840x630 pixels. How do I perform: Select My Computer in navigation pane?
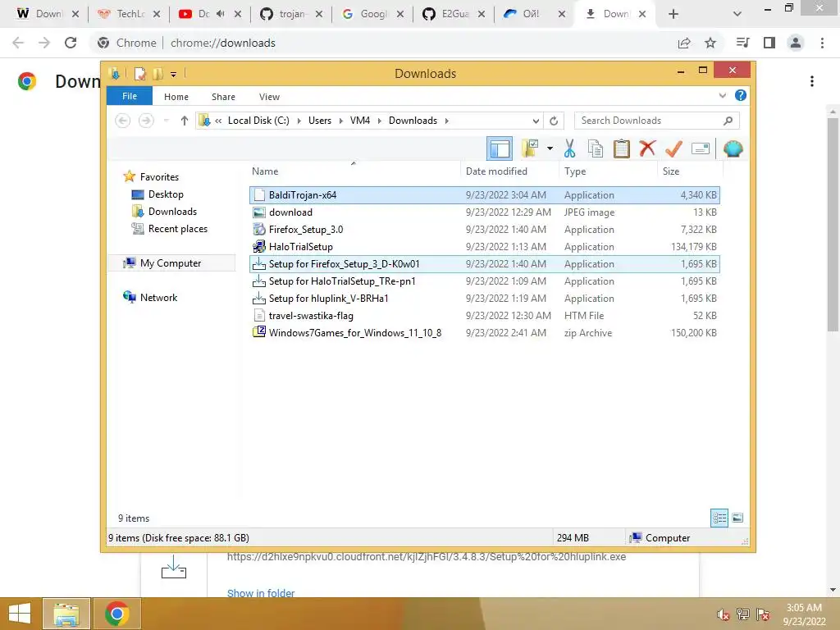(171, 263)
